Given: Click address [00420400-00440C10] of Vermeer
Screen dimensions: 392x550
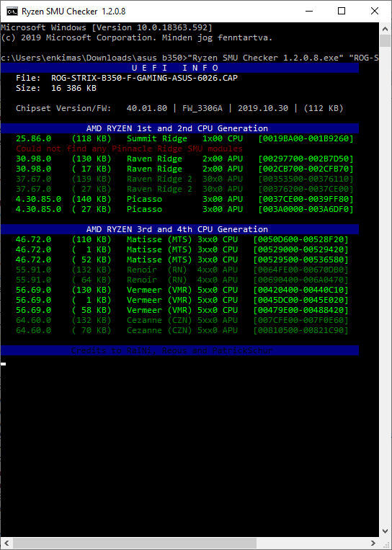Looking at the screenshot, I should [300, 290].
